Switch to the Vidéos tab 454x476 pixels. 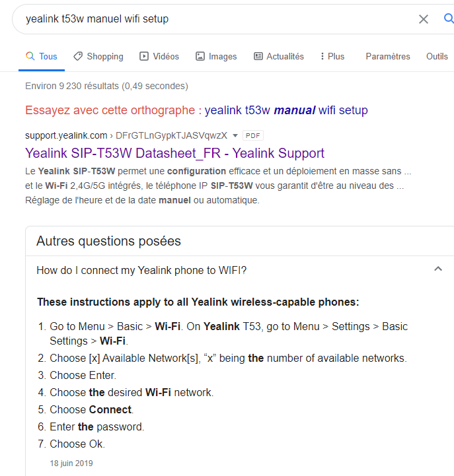[x=165, y=56]
